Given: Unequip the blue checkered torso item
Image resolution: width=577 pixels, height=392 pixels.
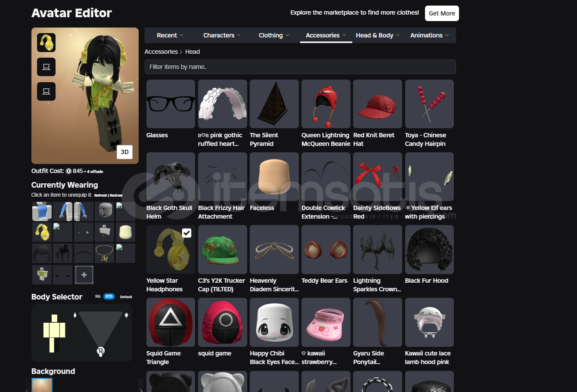Looking at the screenshot, I should pyautogui.click(x=42, y=211).
